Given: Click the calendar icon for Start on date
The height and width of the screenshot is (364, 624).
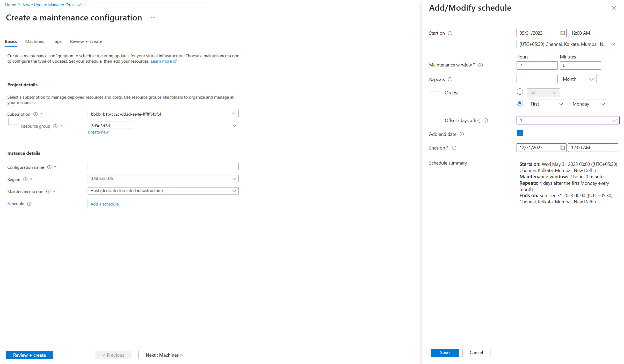Looking at the screenshot, I should [x=562, y=33].
